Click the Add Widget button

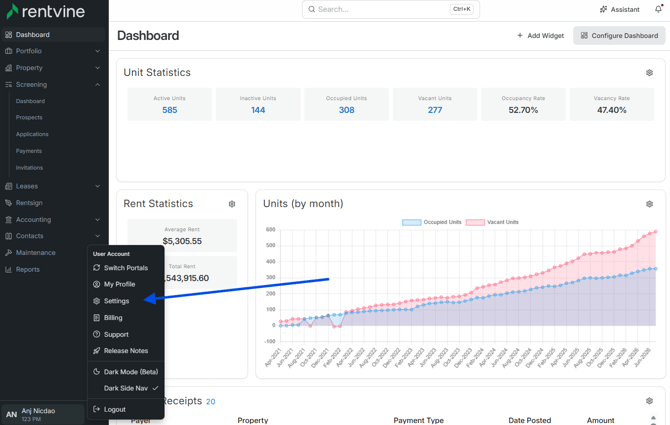pyautogui.click(x=540, y=35)
